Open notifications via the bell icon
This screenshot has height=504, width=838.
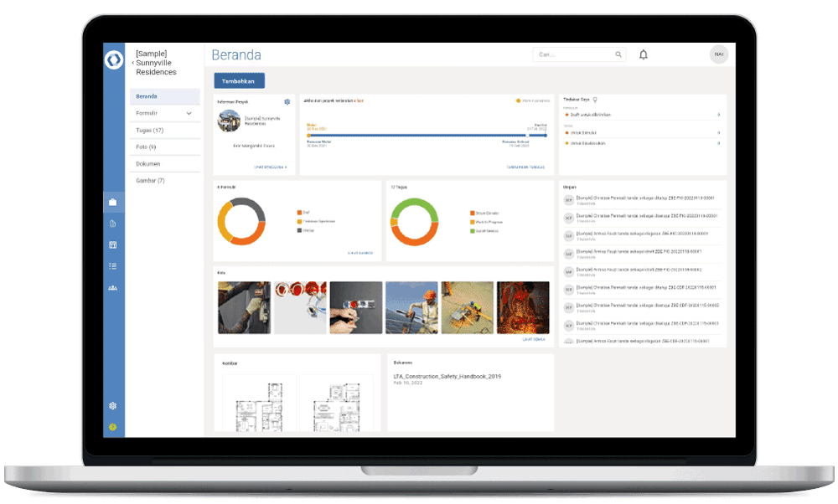click(643, 54)
